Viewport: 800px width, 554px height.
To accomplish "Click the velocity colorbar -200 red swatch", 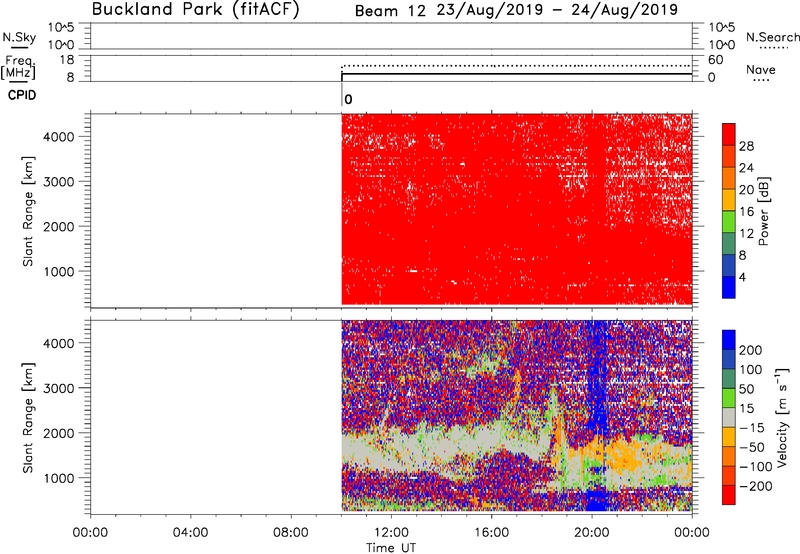I will coord(729,495).
